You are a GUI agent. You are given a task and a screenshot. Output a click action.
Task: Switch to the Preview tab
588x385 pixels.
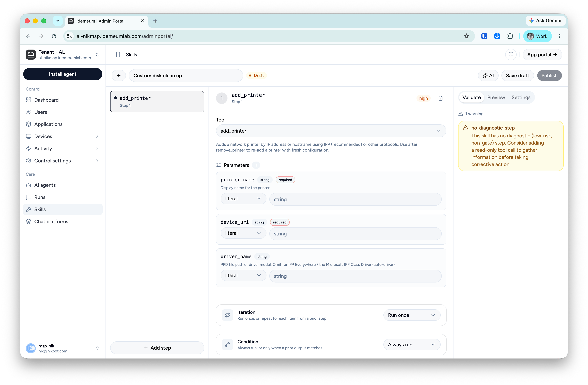pos(496,97)
